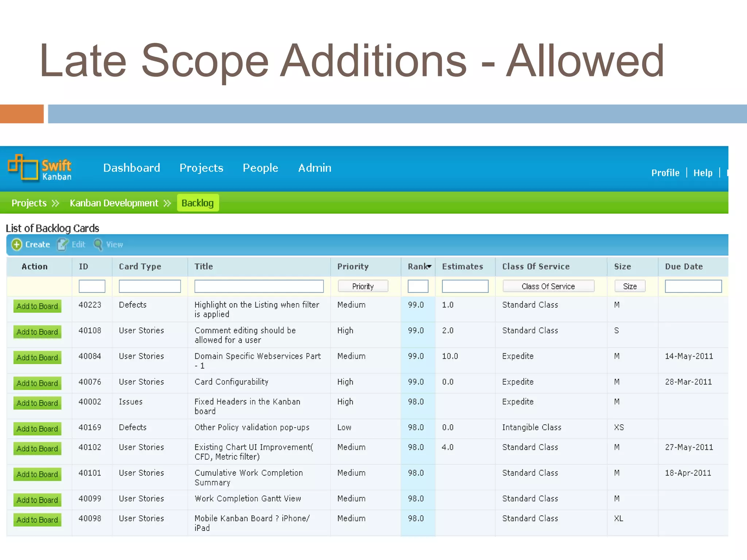Click the Edit pencil icon
Screen dimensions: 747x560
click(62, 245)
